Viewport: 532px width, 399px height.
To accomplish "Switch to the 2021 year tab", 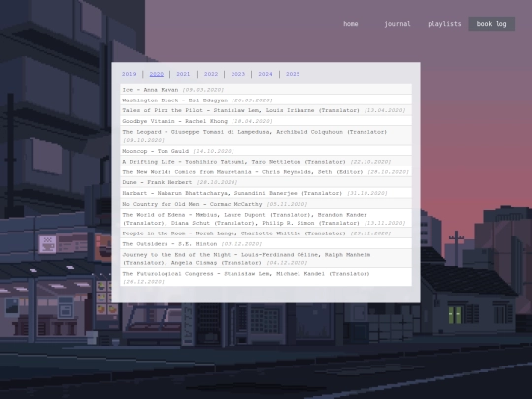I will click(183, 74).
